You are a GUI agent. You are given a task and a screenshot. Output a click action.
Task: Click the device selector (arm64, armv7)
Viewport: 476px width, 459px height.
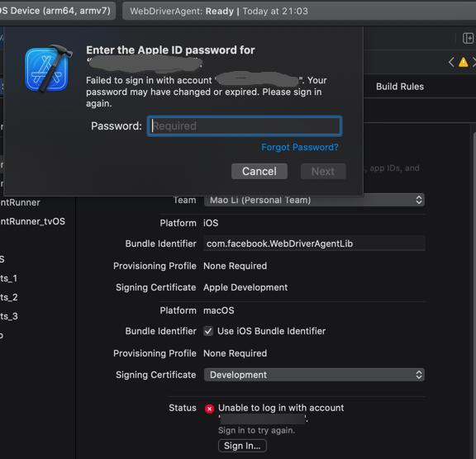57,11
